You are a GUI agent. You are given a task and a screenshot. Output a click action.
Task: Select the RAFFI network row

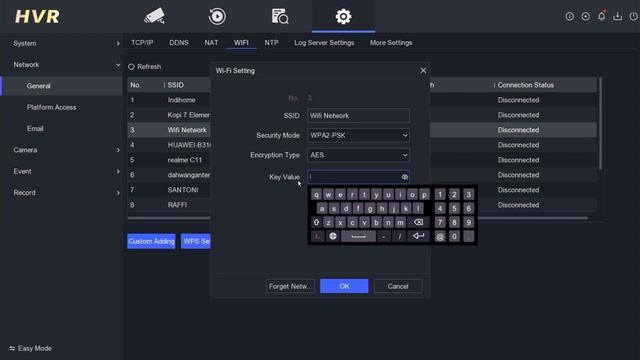pyautogui.click(x=169, y=205)
